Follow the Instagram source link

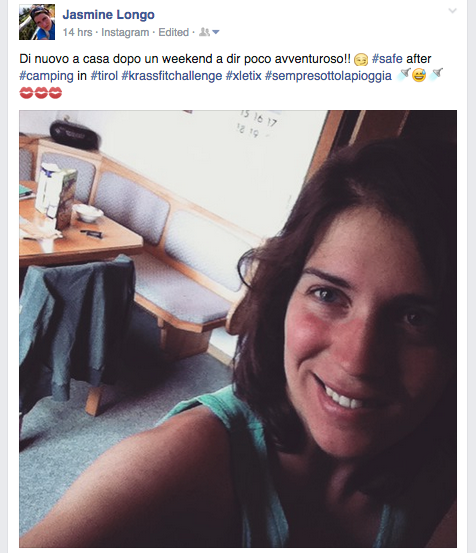tap(125, 32)
